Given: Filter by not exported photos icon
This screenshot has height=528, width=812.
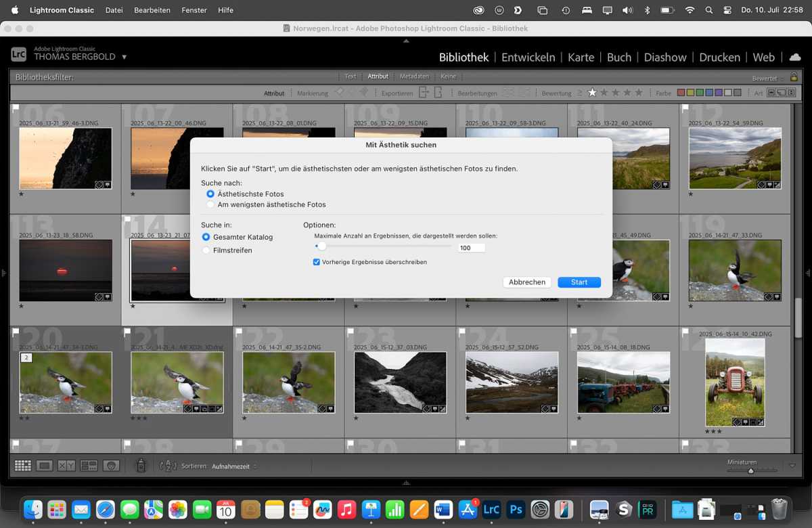Looking at the screenshot, I should click(x=438, y=93).
